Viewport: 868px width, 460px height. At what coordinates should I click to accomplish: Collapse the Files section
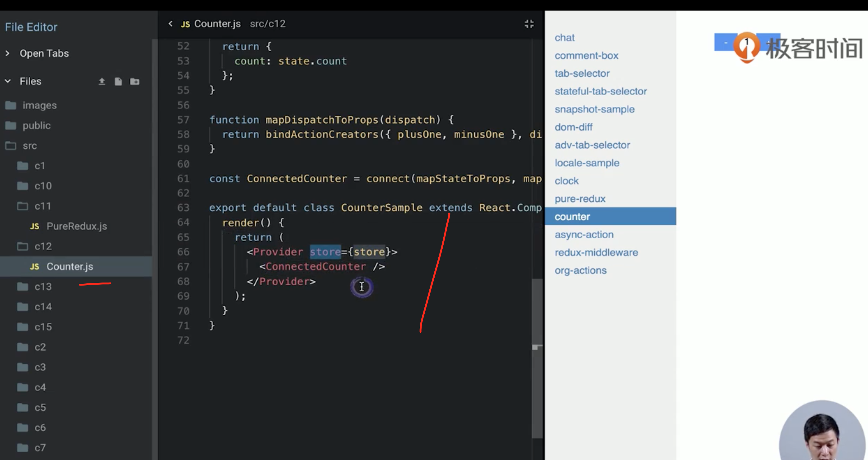[7, 81]
